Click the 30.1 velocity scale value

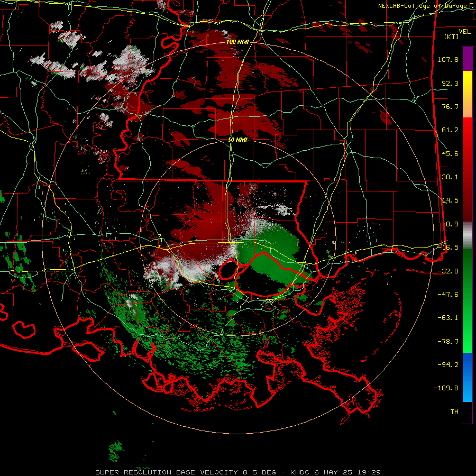tap(450, 177)
